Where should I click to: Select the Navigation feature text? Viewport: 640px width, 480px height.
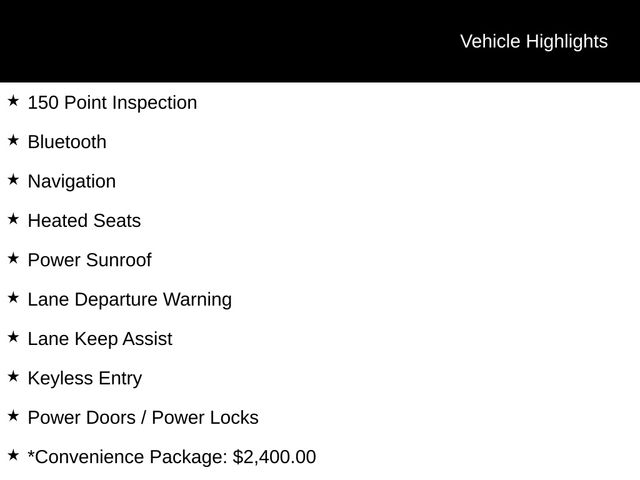(x=71, y=181)
